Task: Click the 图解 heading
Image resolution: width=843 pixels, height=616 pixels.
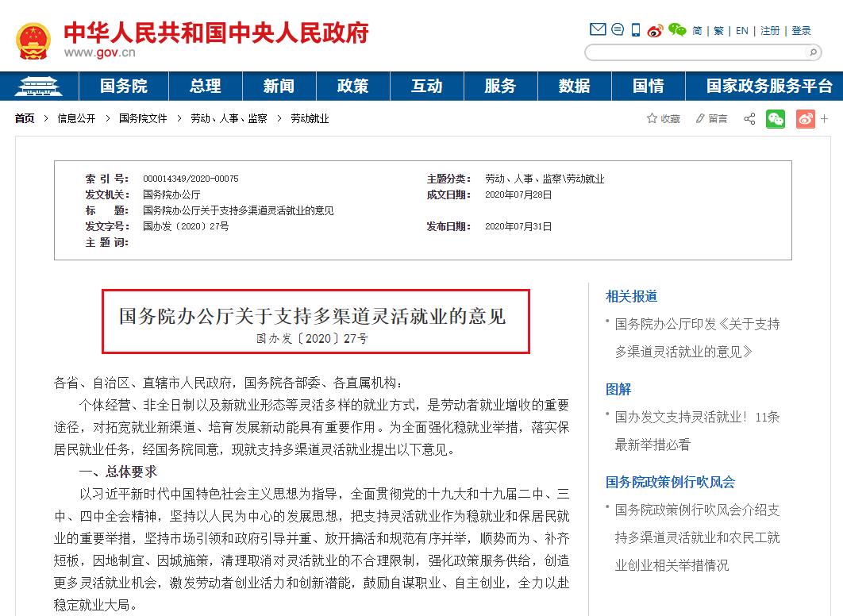Action: pos(618,389)
